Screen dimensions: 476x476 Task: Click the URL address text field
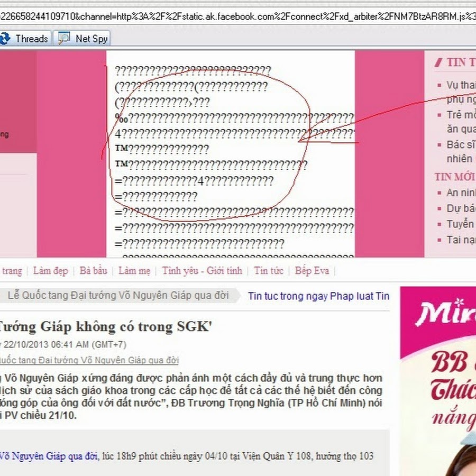[x=238, y=16]
